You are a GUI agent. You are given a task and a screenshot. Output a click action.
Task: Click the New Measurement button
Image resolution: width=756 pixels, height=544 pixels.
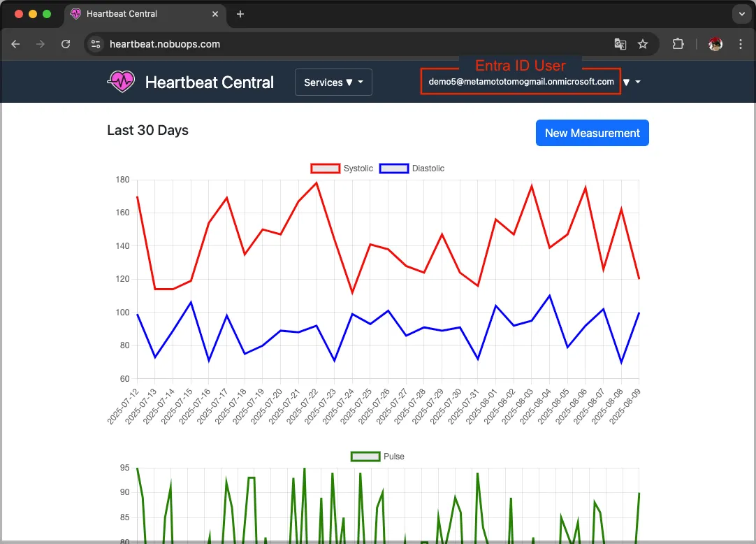[592, 133]
